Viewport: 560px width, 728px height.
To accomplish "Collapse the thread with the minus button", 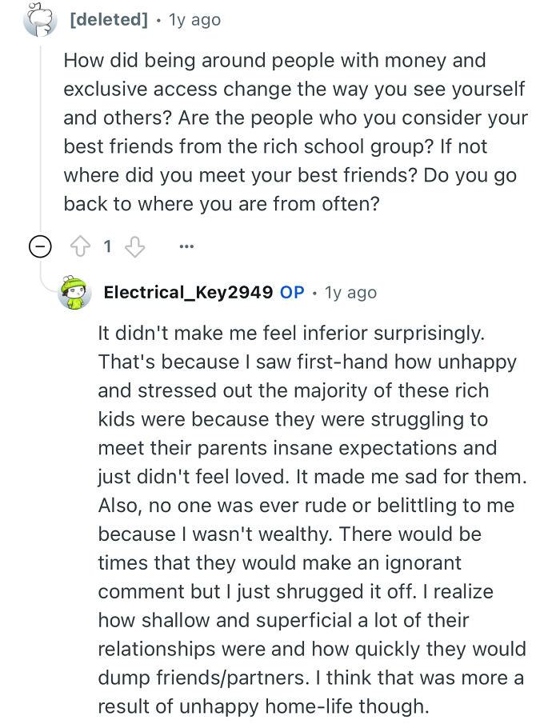I will tap(38, 247).
